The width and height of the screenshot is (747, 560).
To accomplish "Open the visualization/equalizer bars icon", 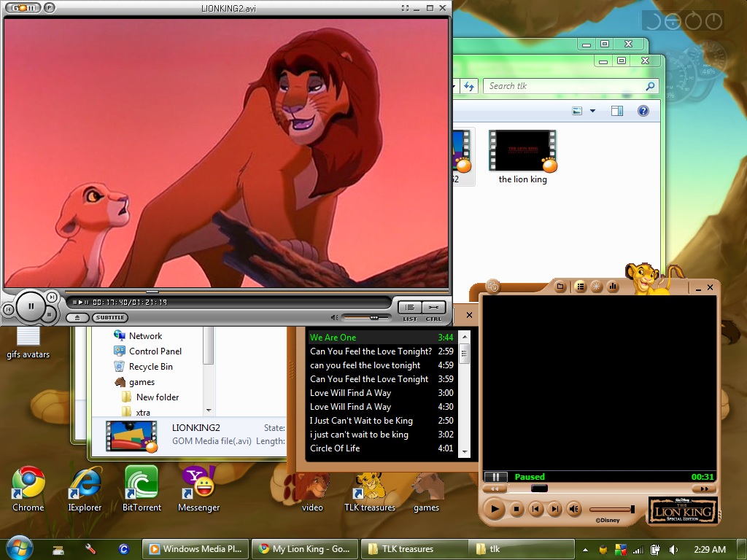I will click(x=613, y=287).
